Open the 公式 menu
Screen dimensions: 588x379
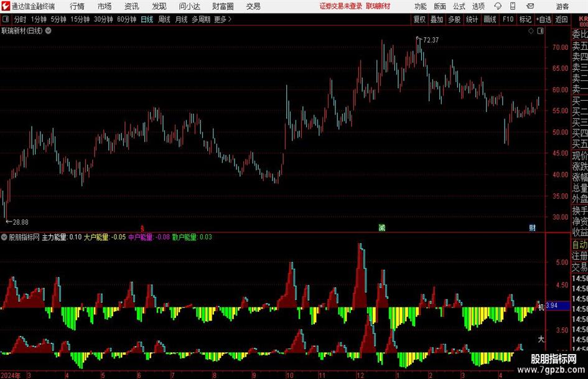459,6
